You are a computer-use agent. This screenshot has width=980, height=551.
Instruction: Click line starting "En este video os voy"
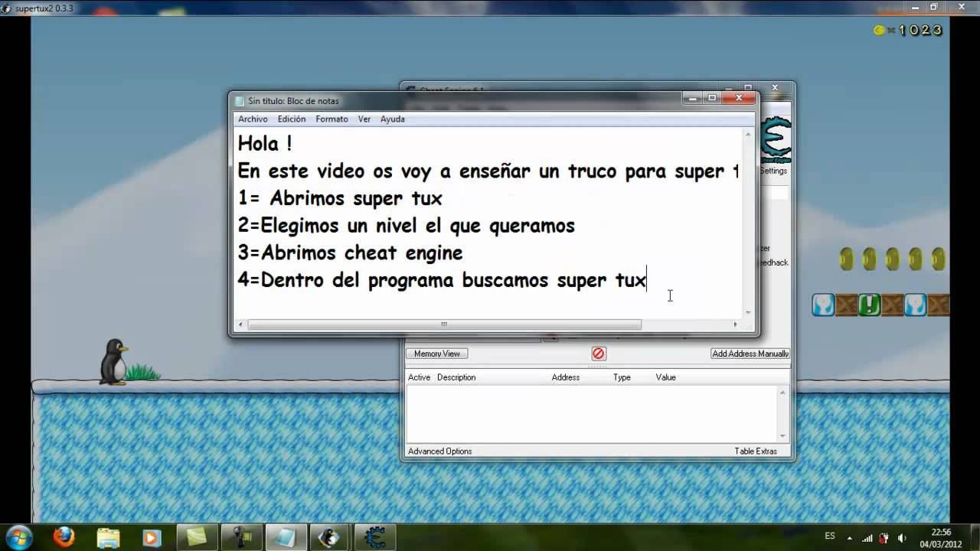(x=488, y=171)
